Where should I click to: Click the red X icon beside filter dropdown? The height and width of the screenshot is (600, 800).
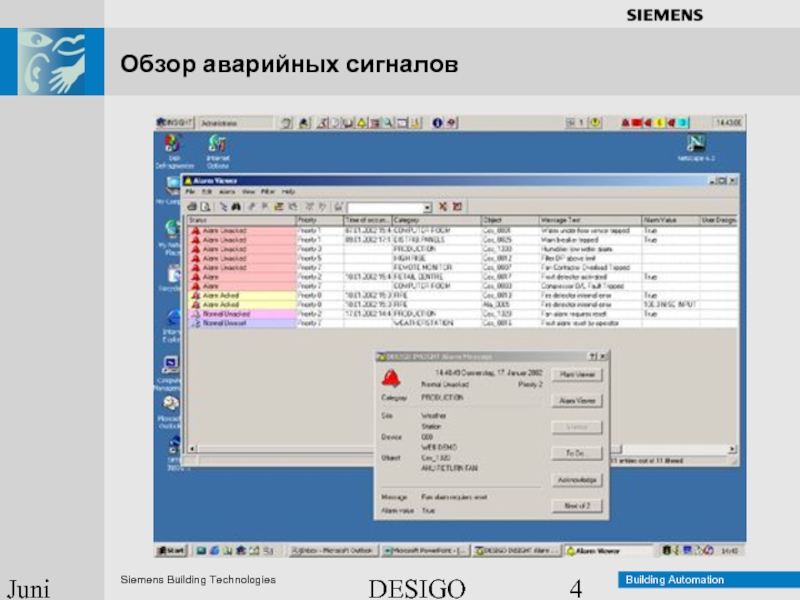pos(443,207)
